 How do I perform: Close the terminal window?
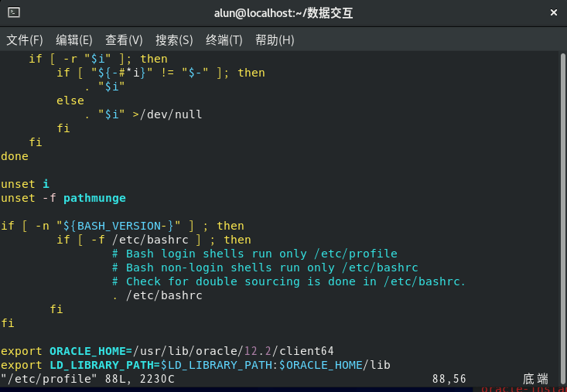553,13
